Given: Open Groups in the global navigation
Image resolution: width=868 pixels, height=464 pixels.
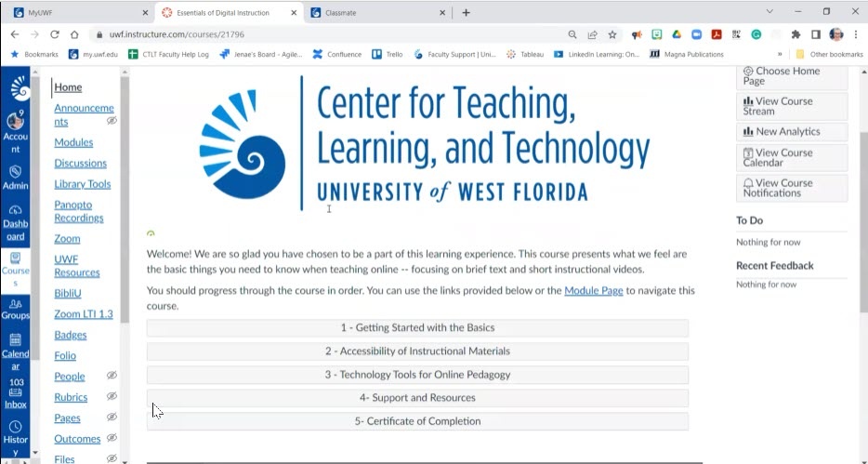Looking at the screenshot, I should (x=15, y=309).
